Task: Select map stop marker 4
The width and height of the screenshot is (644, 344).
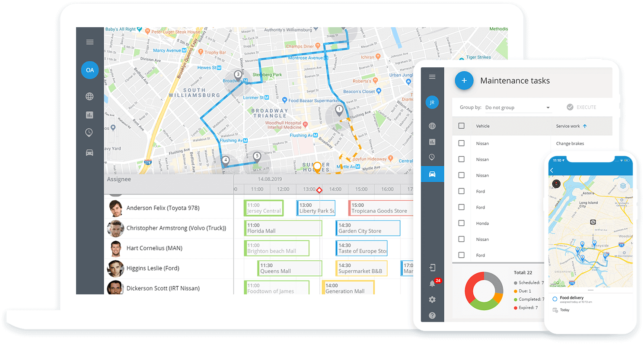Action: coord(225,161)
